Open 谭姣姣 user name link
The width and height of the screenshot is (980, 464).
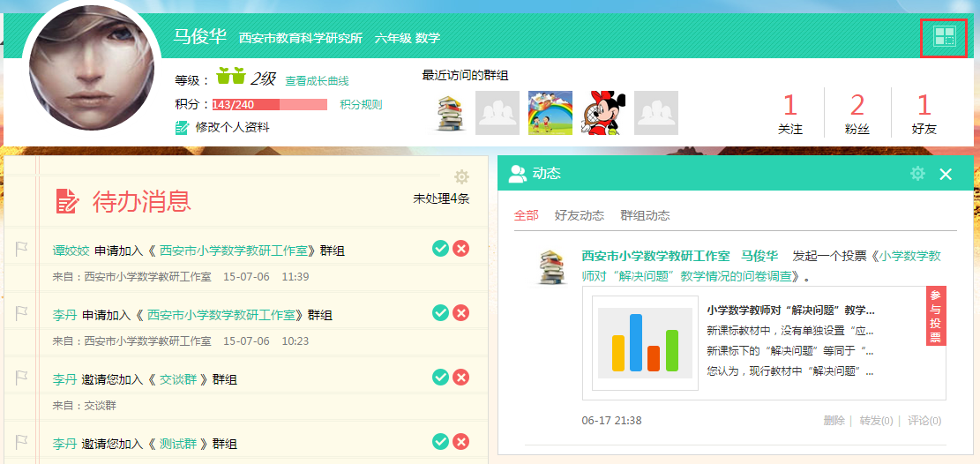click(71, 251)
